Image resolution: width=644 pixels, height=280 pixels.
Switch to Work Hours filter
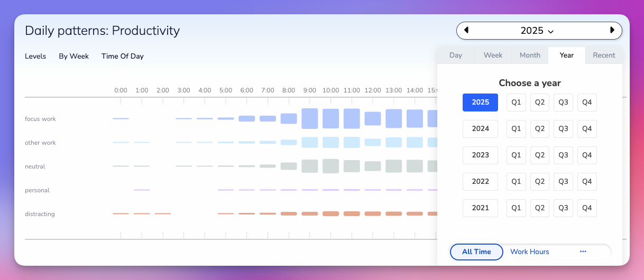click(529, 252)
